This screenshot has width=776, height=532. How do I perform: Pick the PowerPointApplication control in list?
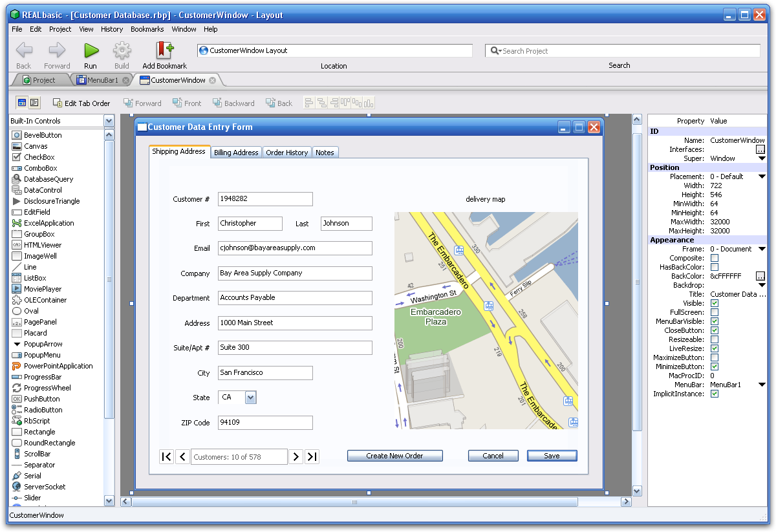point(58,366)
